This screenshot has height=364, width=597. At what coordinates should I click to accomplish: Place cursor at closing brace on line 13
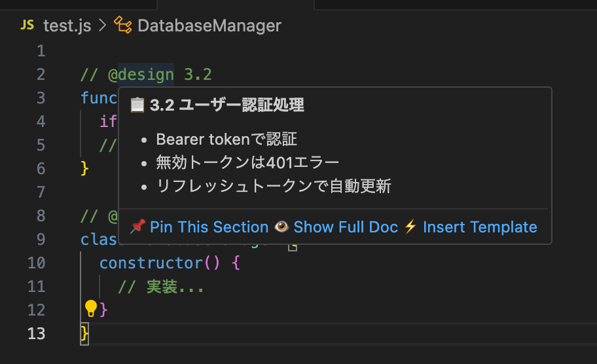click(84, 334)
